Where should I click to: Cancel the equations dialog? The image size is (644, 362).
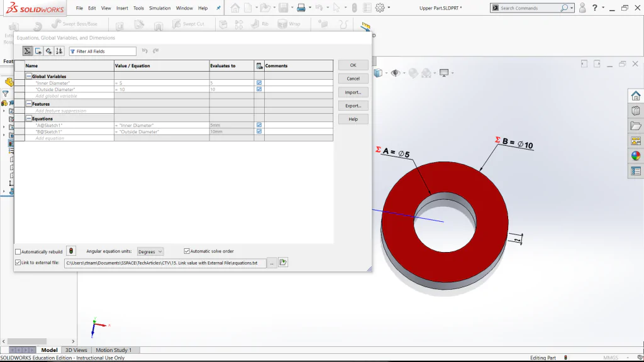[353, 79]
